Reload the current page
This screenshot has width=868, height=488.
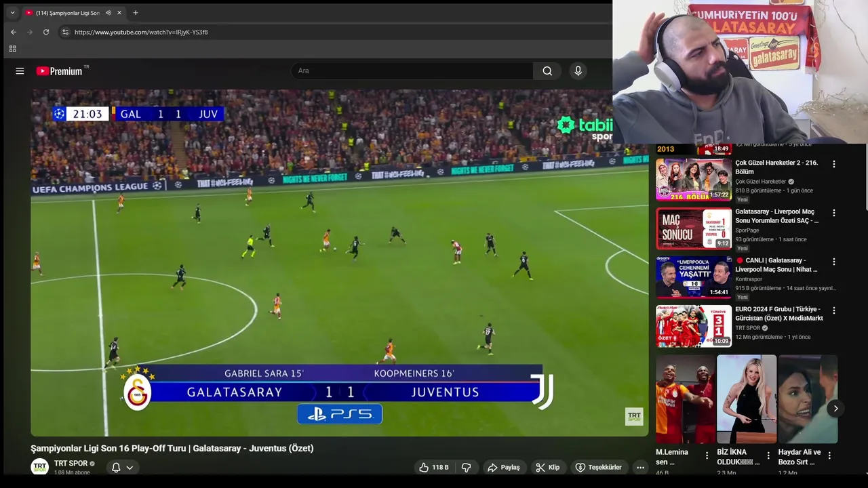tap(46, 32)
